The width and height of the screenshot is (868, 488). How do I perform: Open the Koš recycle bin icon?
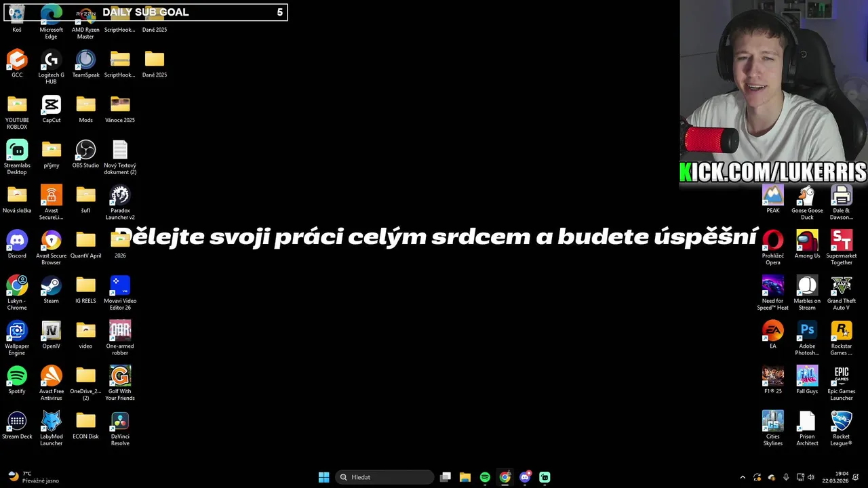tap(17, 18)
